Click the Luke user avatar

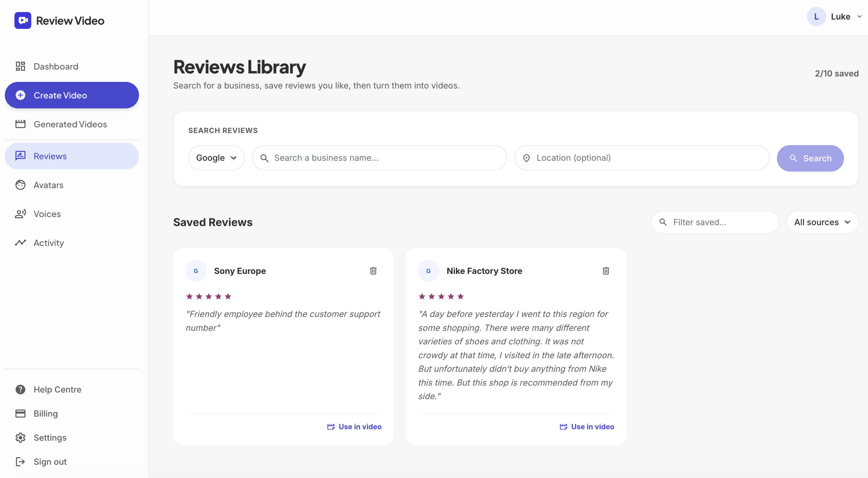[x=816, y=17]
